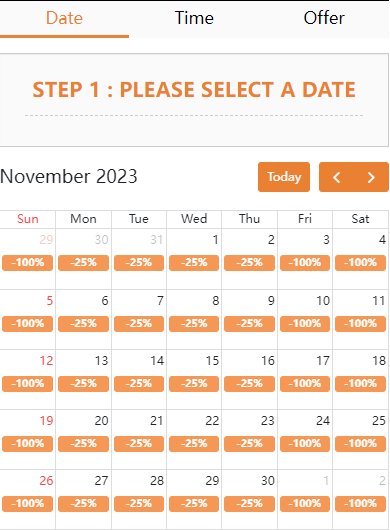Click the -25% offer on November 15
Viewport: 390px width, 530px height.
(194, 384)
